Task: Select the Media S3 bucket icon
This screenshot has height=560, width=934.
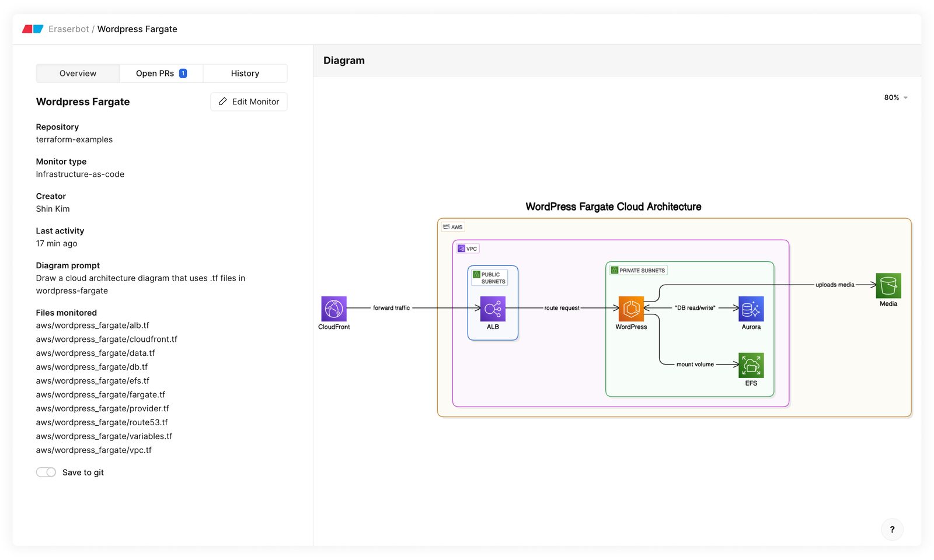Action: (x=888, y=285)
